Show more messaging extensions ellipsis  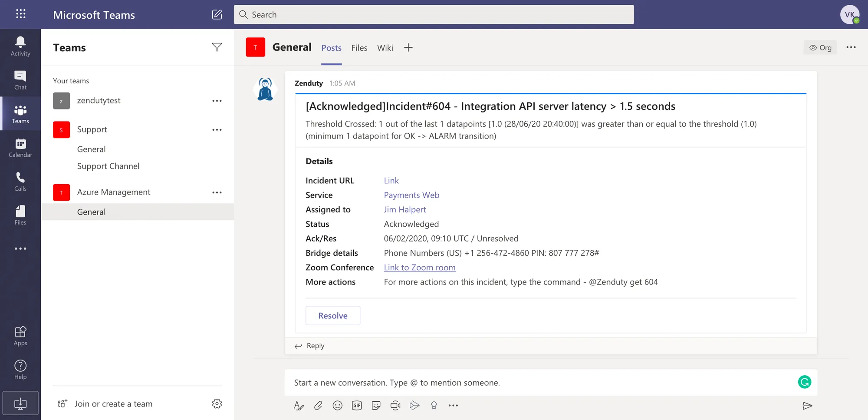coord(453,405)
